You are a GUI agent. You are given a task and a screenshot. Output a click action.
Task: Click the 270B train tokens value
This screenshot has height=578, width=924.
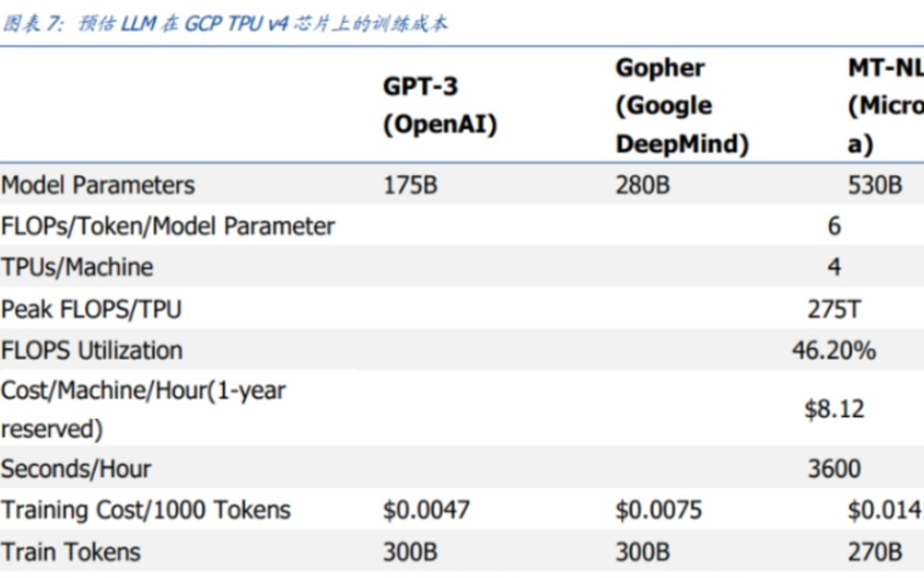(875, 552)
